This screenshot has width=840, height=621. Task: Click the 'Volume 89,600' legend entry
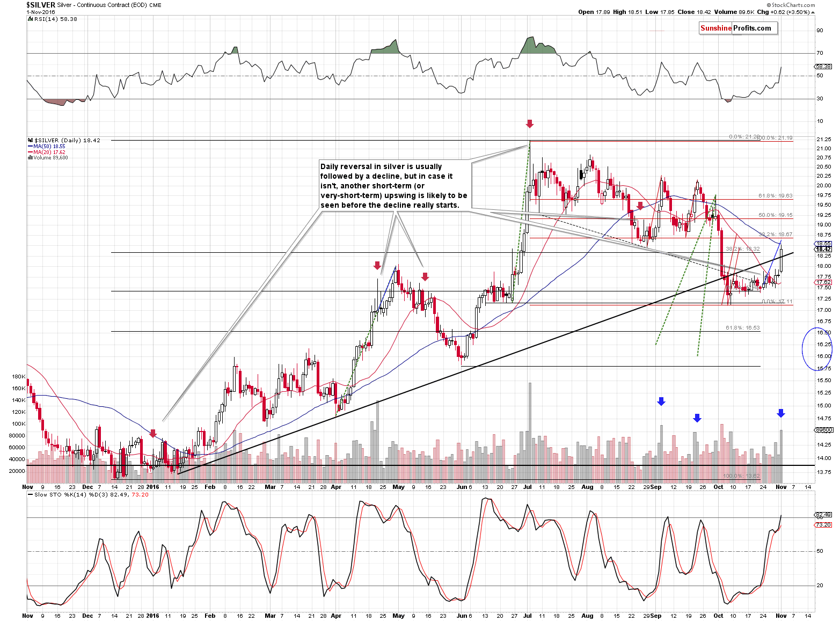coord(48,158)
